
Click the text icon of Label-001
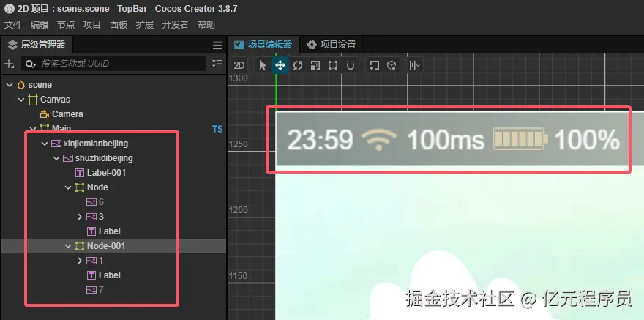tap(80, 173)
